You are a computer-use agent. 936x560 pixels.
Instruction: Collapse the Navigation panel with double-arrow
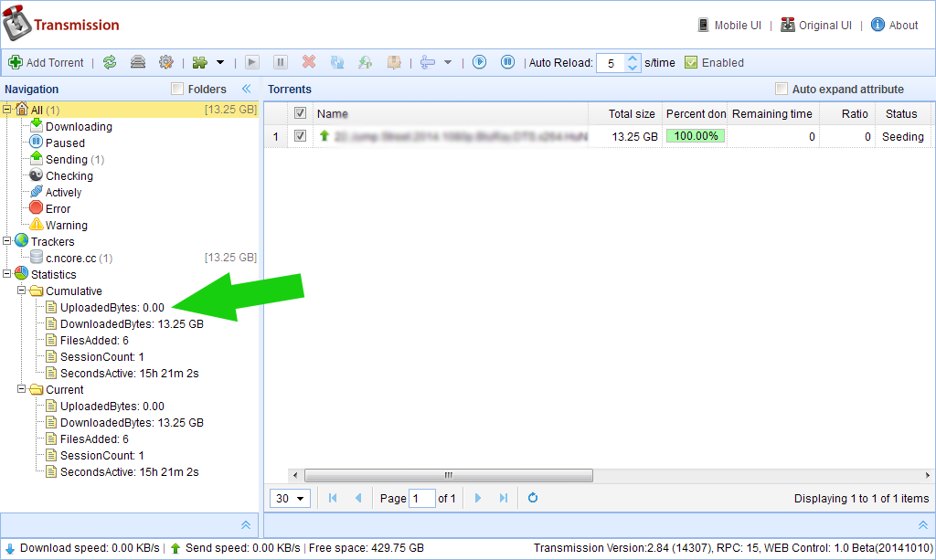[x=246, y=89]
